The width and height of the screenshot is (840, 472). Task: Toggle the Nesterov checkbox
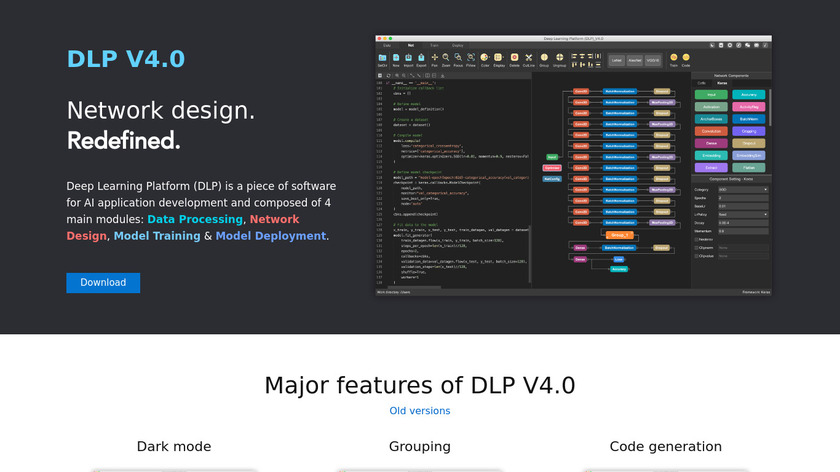click(x=696, y=239)
